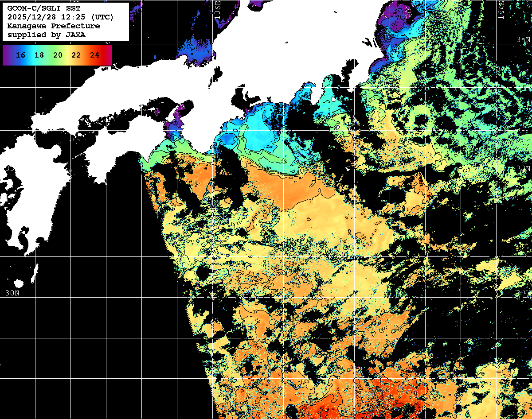This screenshot has width=532, height=419.
Task: Click the 16 value on temperature legend
Action: click(x=20, y=55)
